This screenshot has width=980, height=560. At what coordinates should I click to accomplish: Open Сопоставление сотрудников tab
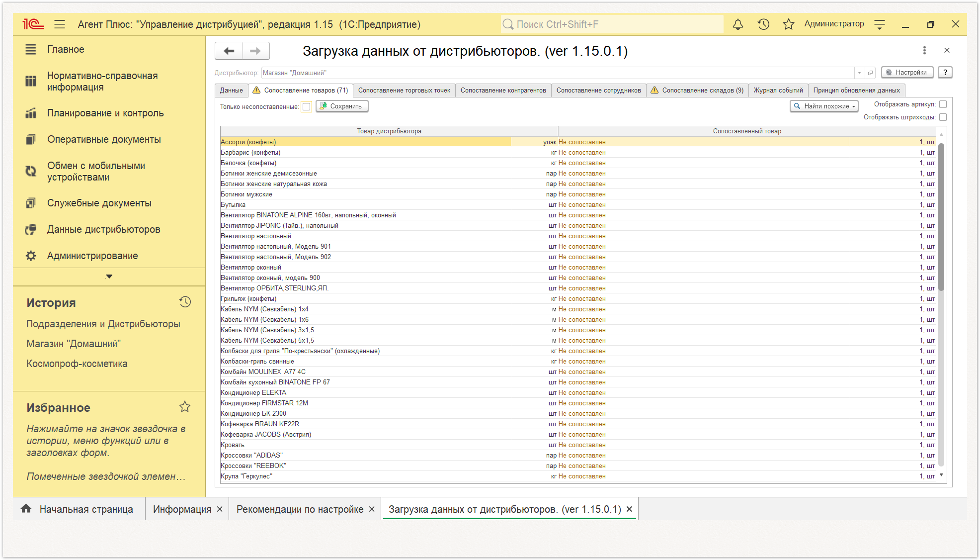598,90
